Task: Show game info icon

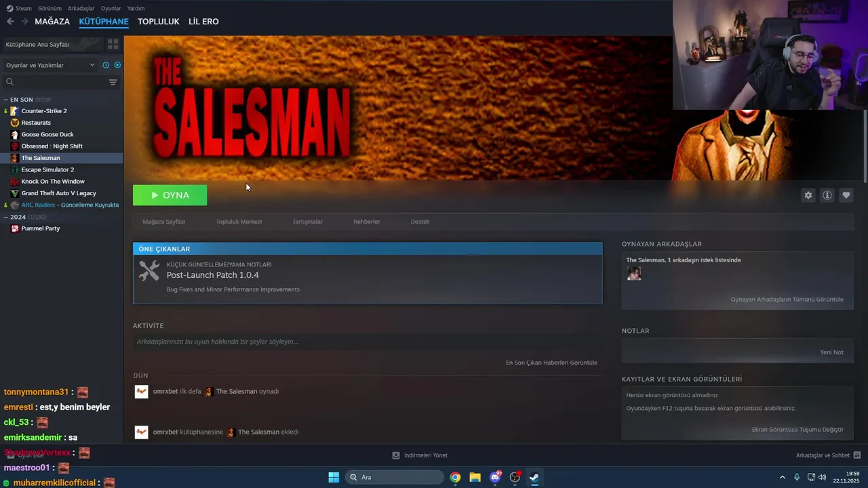Action: 827,195
